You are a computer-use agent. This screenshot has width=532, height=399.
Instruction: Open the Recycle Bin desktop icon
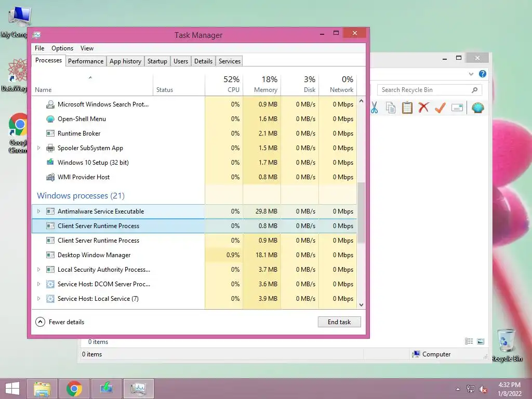pos(507,345)
